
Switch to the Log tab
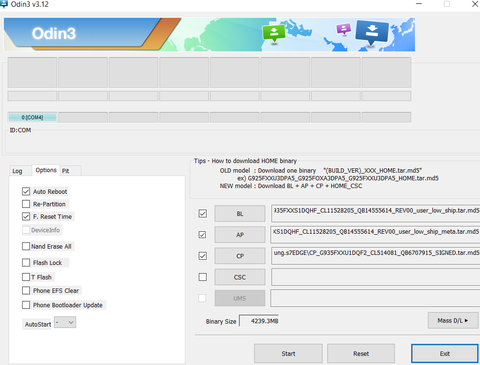[17, 171]
